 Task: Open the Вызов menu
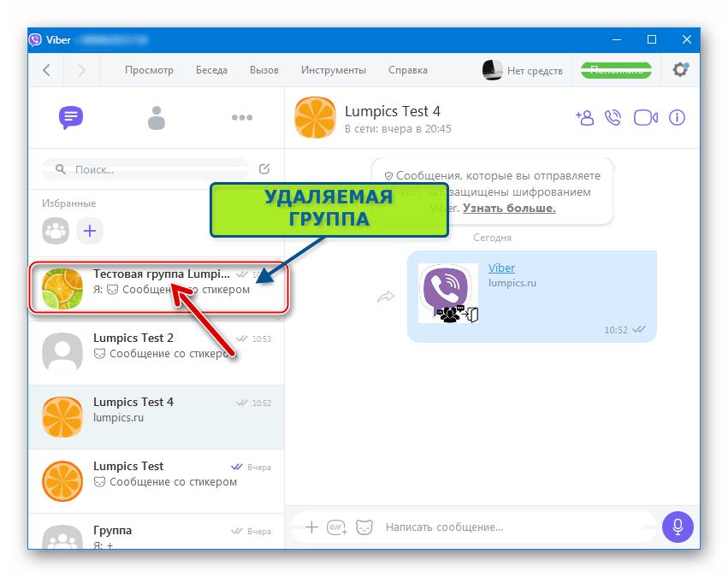click(264, 70)
